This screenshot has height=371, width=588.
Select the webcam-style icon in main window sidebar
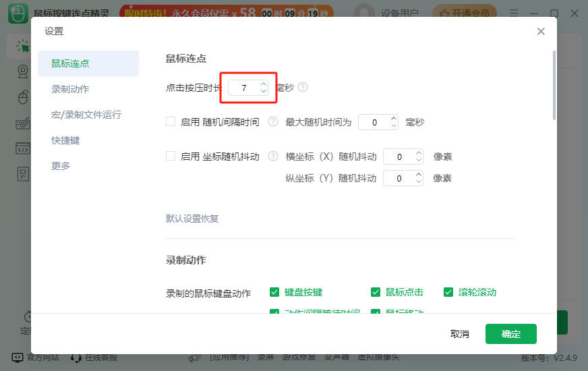pyautogui.click(x=23, y=72)
